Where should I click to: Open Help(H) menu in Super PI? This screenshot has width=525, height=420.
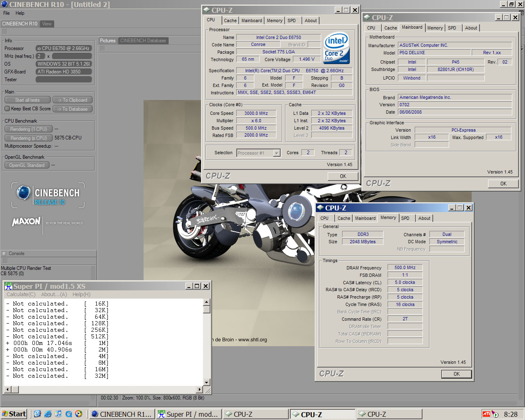pyautogui.click(x=81, y=294)
